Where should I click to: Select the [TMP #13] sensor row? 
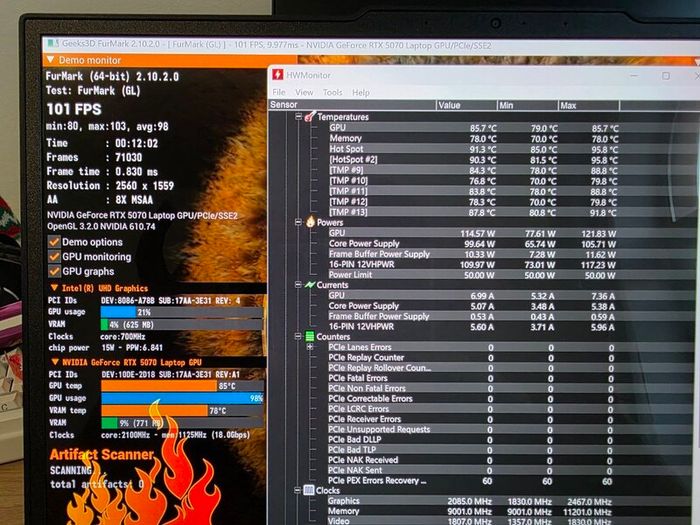click(x=474, y=212)
